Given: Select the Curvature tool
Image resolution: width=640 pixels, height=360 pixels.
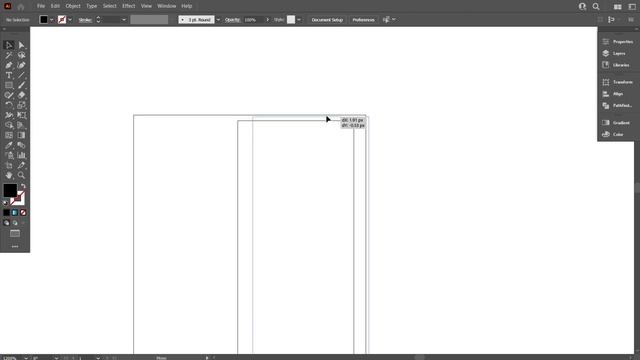Looking at the screenshot, I should [21, 65].
